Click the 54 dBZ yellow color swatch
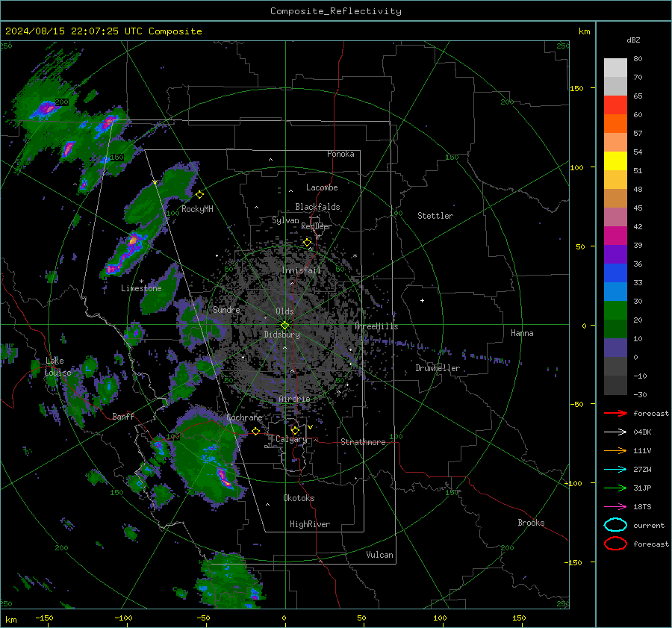 pyautogui.click(x=615, y=161)
